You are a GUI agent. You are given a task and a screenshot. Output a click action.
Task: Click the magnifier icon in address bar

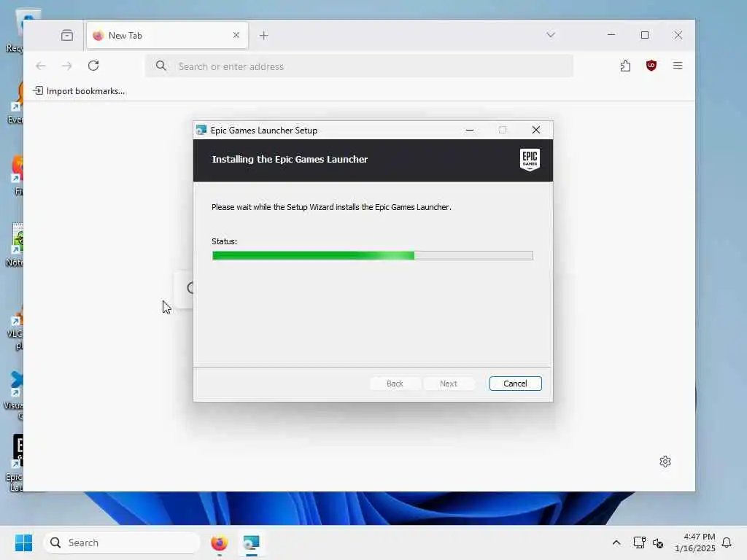[161, 66]
